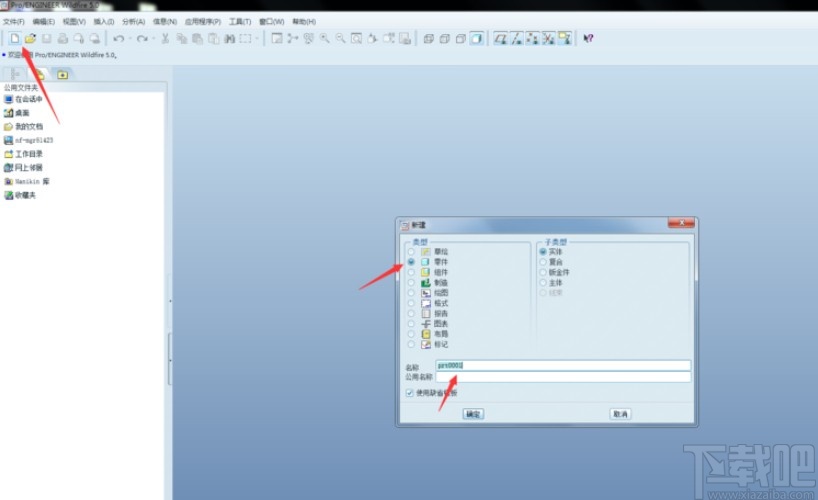This screenshot has width=818, height=500.
Task: Select Wireframe display style icon
Action: point(429,38)
